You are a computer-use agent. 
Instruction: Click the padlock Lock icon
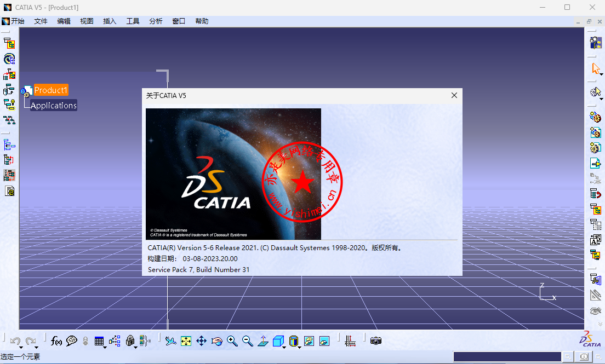point(130,340)
